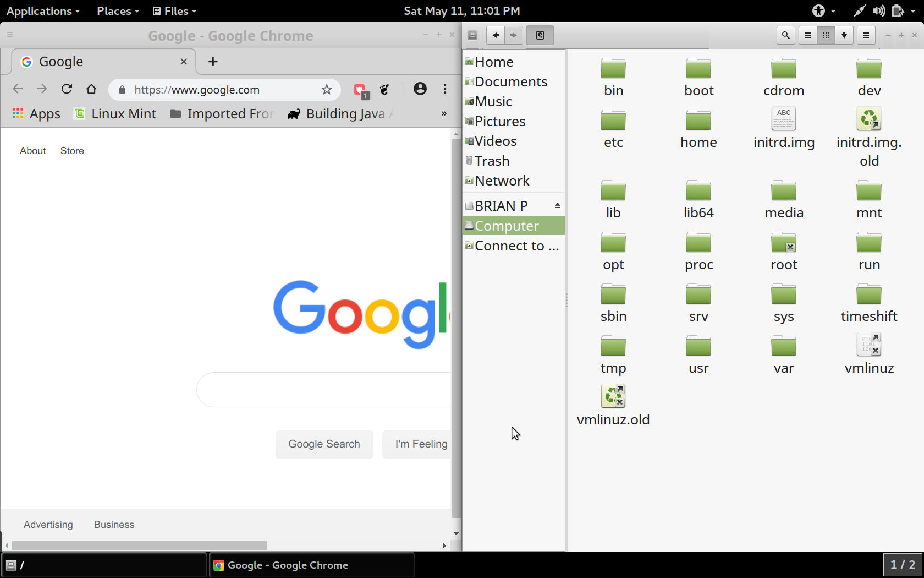The height and width of the screenshot is (578, 924).
Task: Click Google Search button
Action: click(324, 444)
